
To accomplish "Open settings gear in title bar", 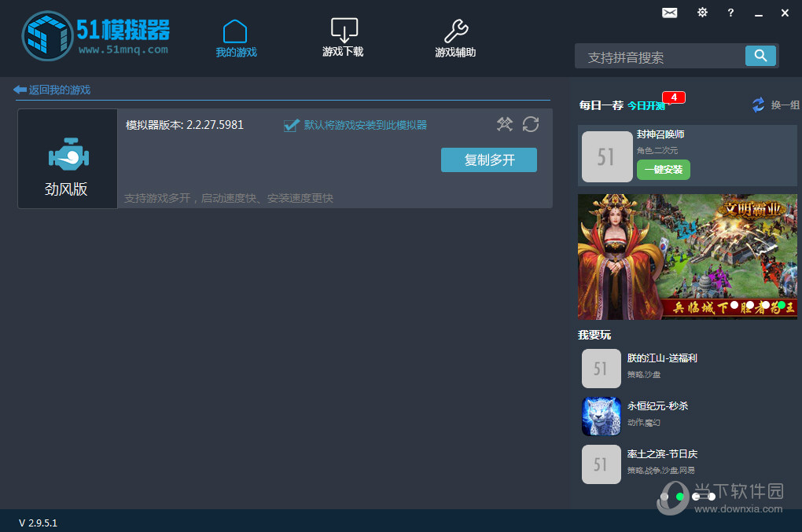I will pyautogui.click(x=702, y=13).
